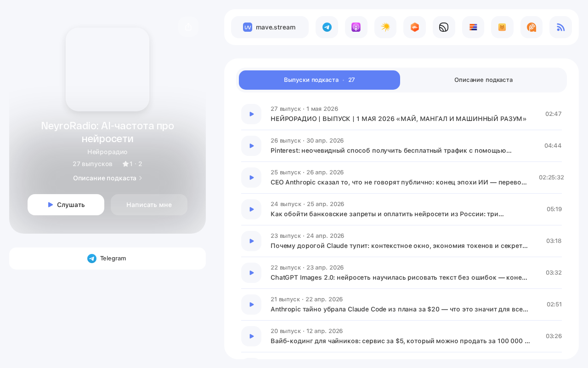Click the Слушать button

[66, 205]
